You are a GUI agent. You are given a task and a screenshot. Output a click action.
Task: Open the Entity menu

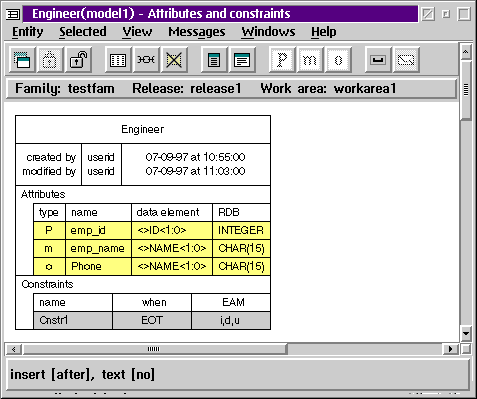click(x=28, y=32)
